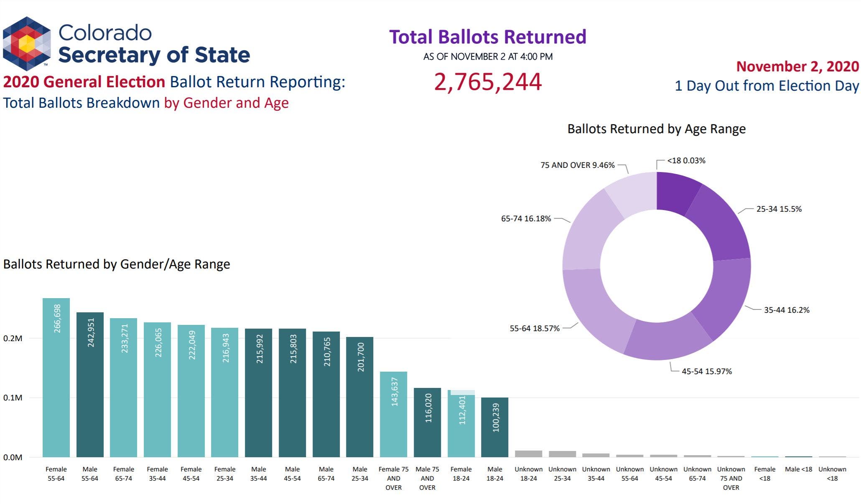Click the Male 75 and over bar
Screen dimensions: 861x504
[427, 423]
